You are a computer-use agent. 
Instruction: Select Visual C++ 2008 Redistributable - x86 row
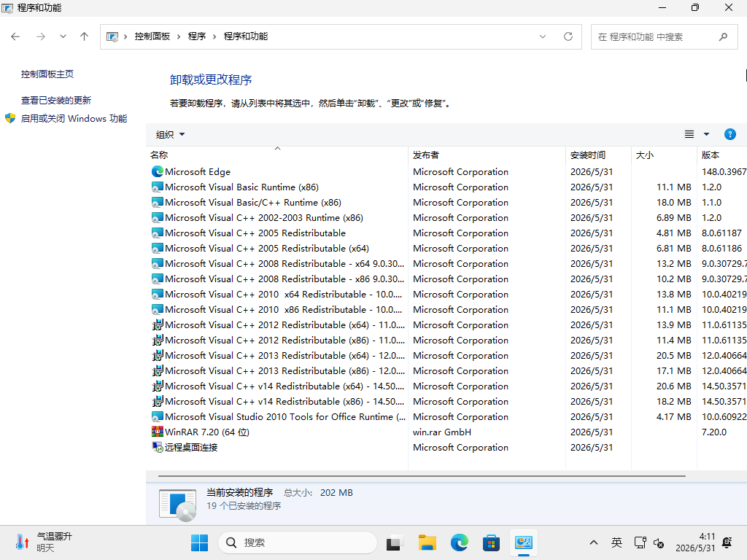point(446,279)
